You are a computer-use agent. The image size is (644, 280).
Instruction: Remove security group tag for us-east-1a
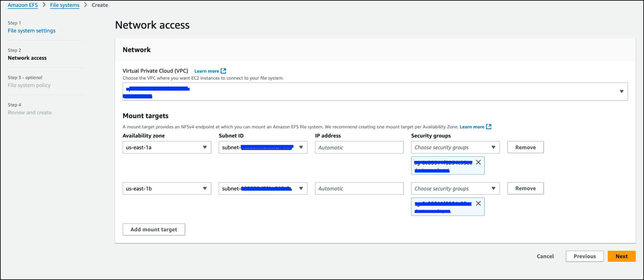click(x=478, y=162)
